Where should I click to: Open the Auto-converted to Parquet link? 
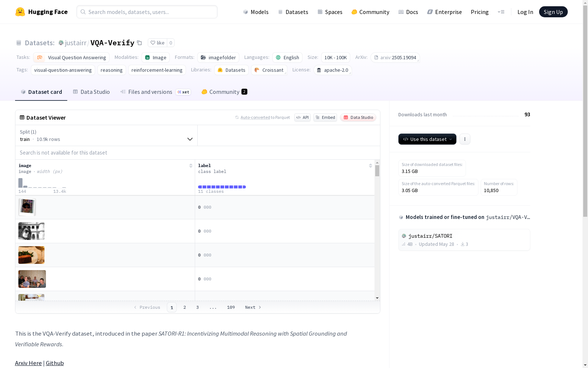[x=263, y=117]
